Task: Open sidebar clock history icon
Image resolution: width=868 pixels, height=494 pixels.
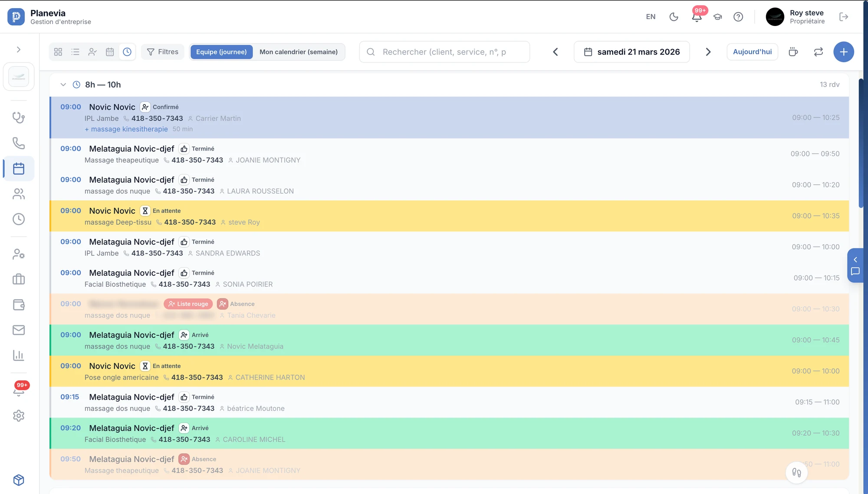Action: pos(19,219)
